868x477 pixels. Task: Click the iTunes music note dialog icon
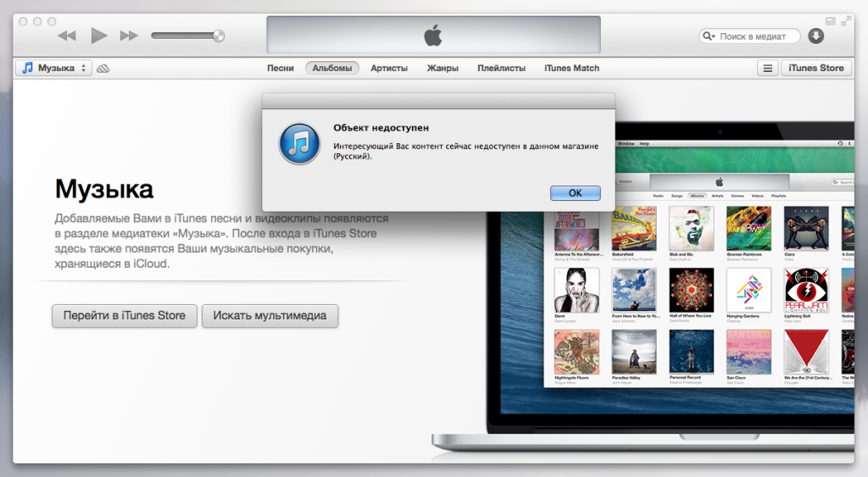pos(299,144)
